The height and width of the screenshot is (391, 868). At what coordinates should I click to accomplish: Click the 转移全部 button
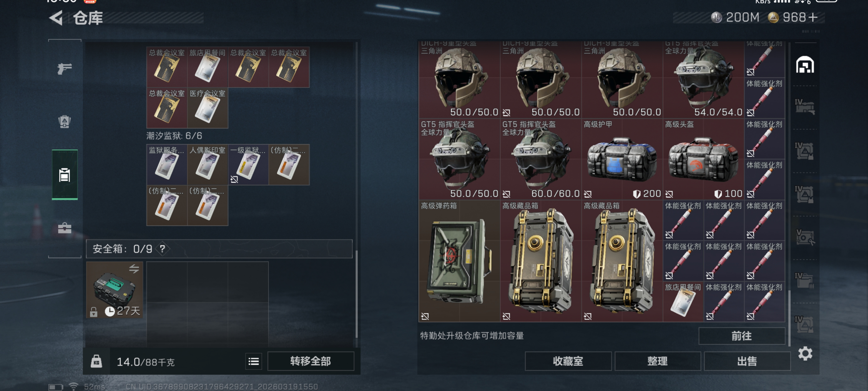click(310, 361)
